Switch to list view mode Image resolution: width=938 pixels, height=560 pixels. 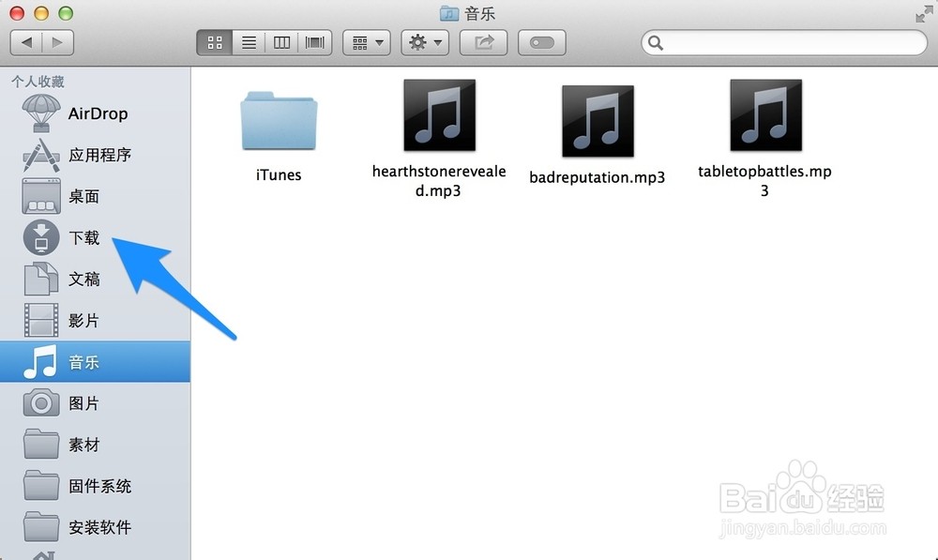pyautogui.click(x=249, y=42)
